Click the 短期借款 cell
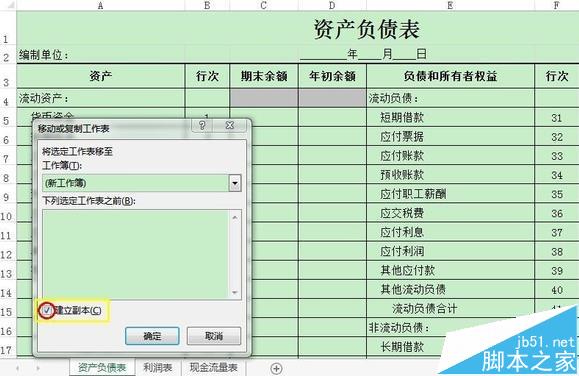Screen dimensions: 579x376 pyautogui.click(x=450, y=117)
